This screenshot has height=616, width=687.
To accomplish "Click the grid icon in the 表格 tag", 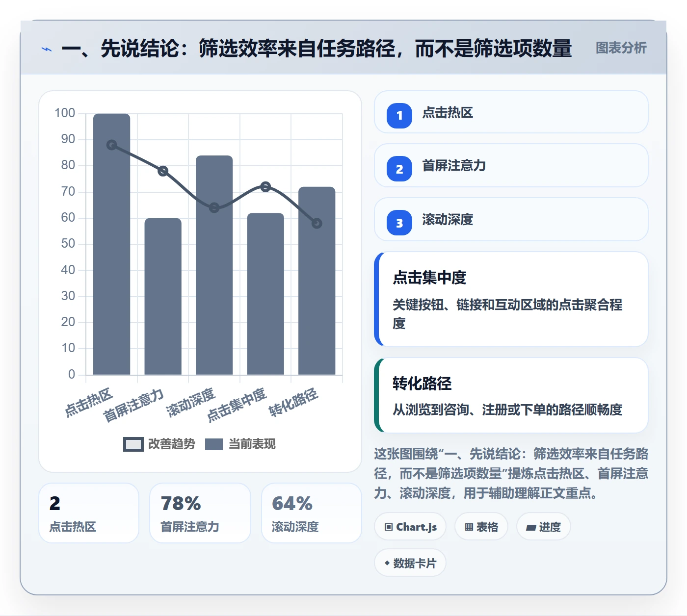I will click(x=469, y=527).
